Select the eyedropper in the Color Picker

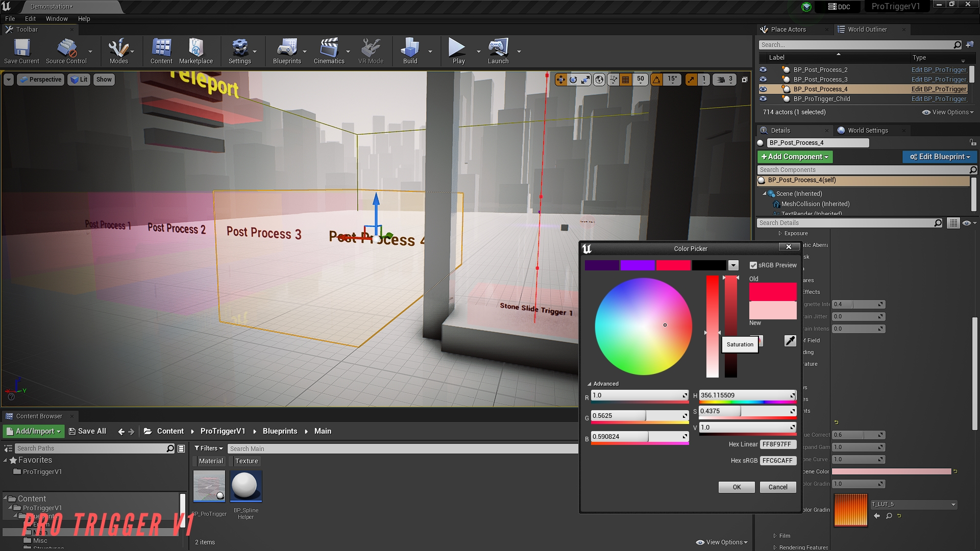[x=790, y=340]
